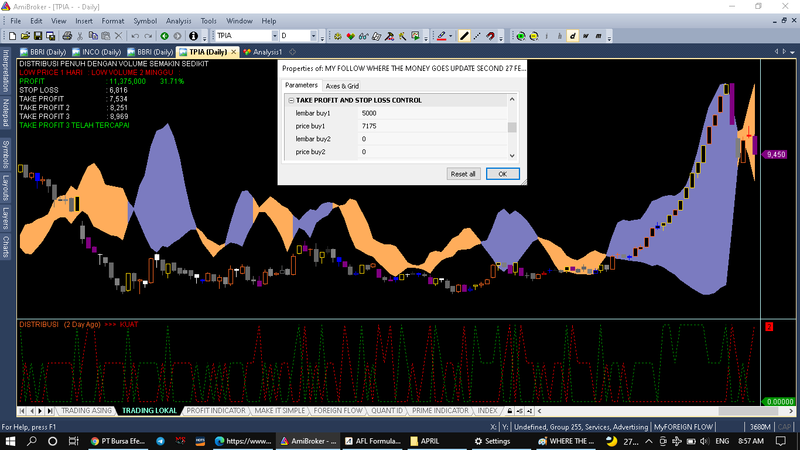
Task: Open Settings from the taskbar
Action: coord(492,441)
